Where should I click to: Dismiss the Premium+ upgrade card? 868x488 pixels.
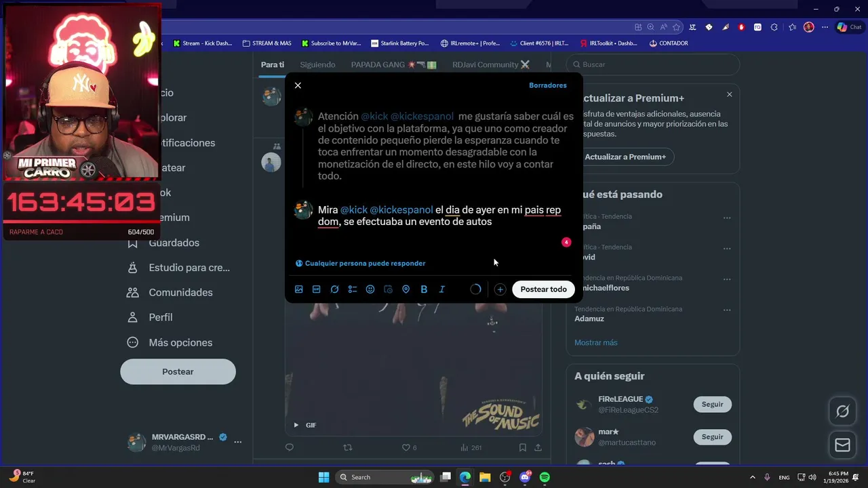(x=730, y=94)
